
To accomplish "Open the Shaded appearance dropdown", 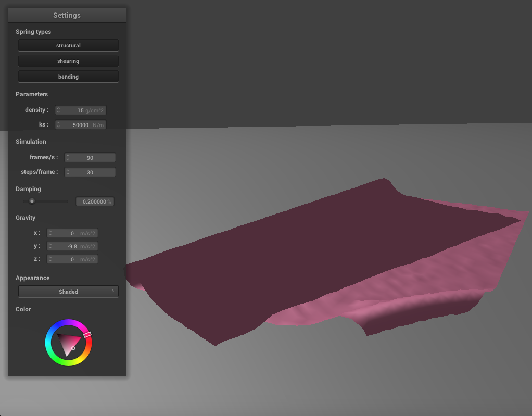I will point(68,292).
